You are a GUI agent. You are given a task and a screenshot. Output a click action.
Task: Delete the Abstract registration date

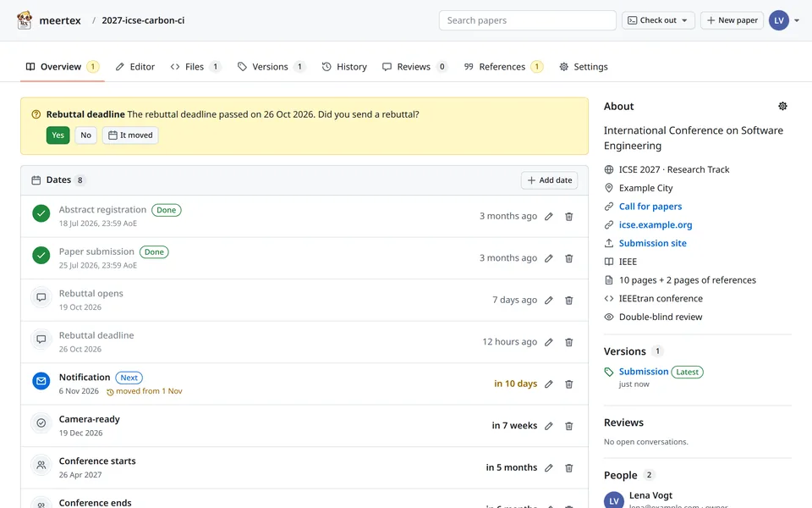tap(568, 216)
